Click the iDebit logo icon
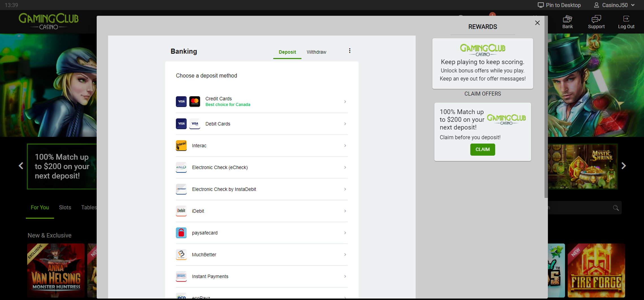The height and width of the screenshot is (300, 644). [181, 211]
